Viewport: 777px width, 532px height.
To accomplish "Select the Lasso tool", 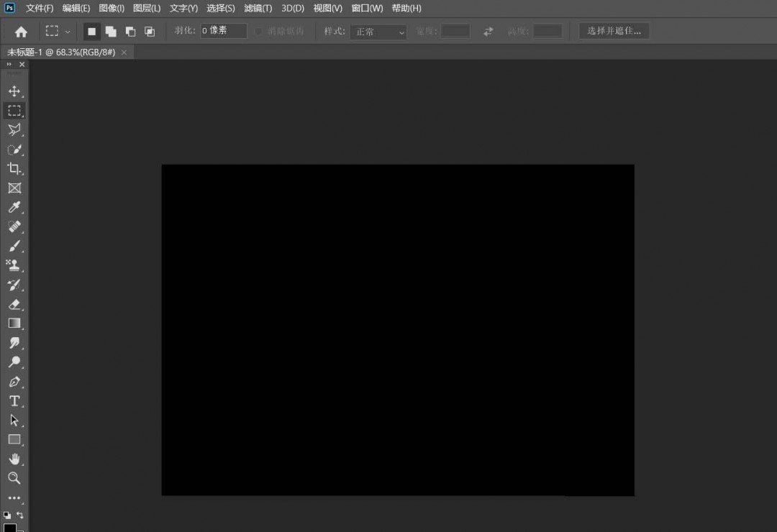I will (15, 130).
